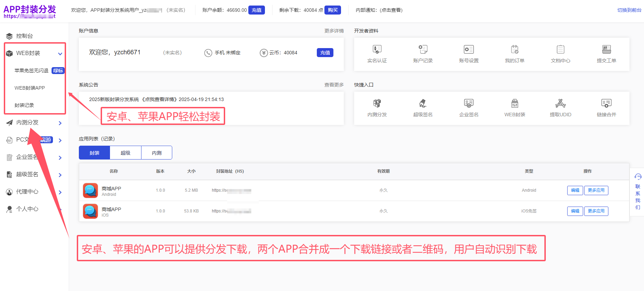Open the 内测分发 quick-entry icon
The height and width of the screenshot is (291, 644).
[x=377, y=103]
